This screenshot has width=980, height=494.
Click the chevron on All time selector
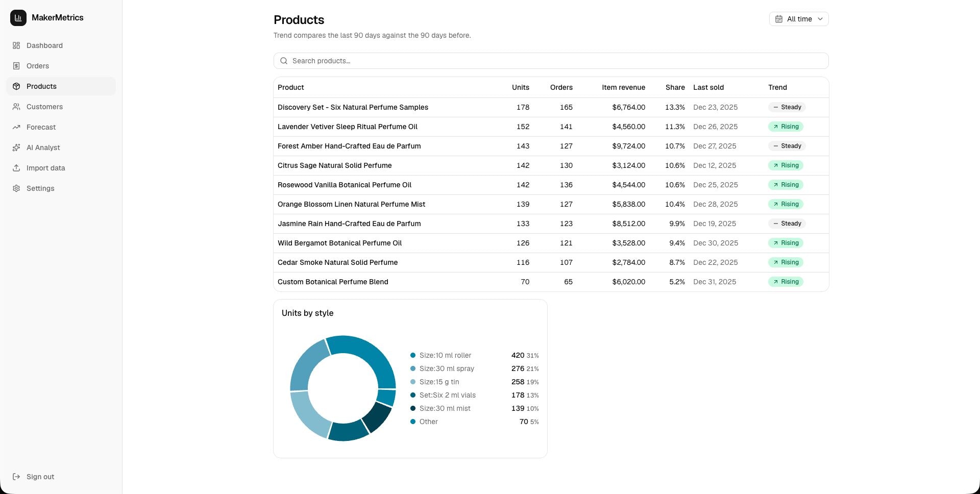coord(820,19)
